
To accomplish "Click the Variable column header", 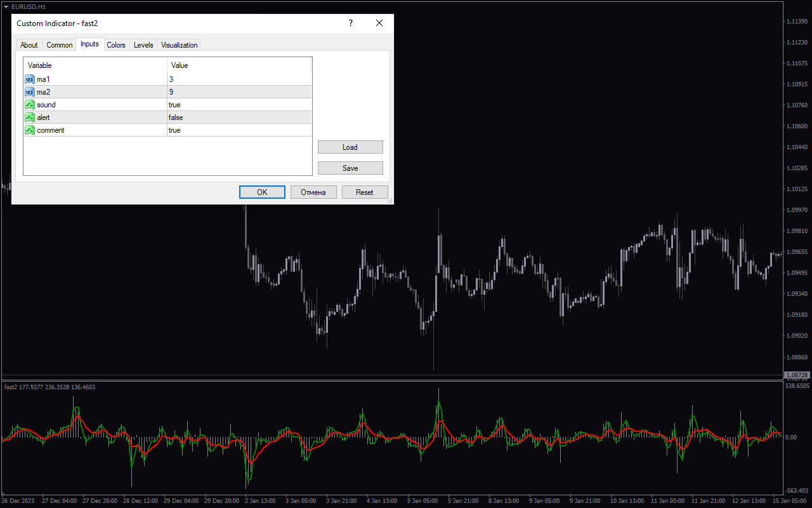I will [x=95, y=65].
